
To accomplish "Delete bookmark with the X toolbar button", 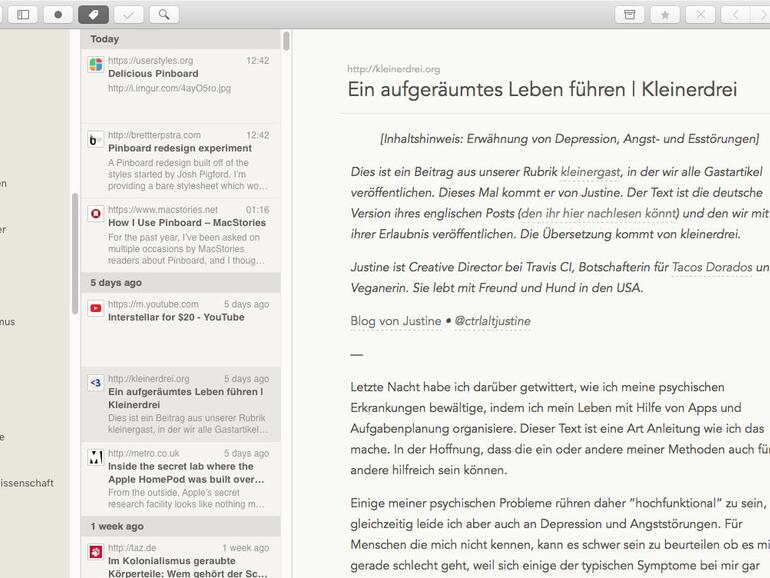I will point(700,15).
